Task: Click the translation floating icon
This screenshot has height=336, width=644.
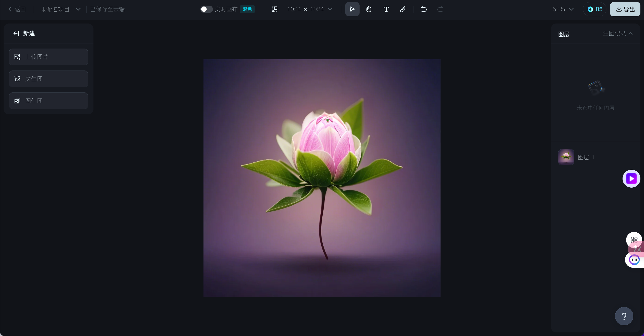Action: point(636,249)
